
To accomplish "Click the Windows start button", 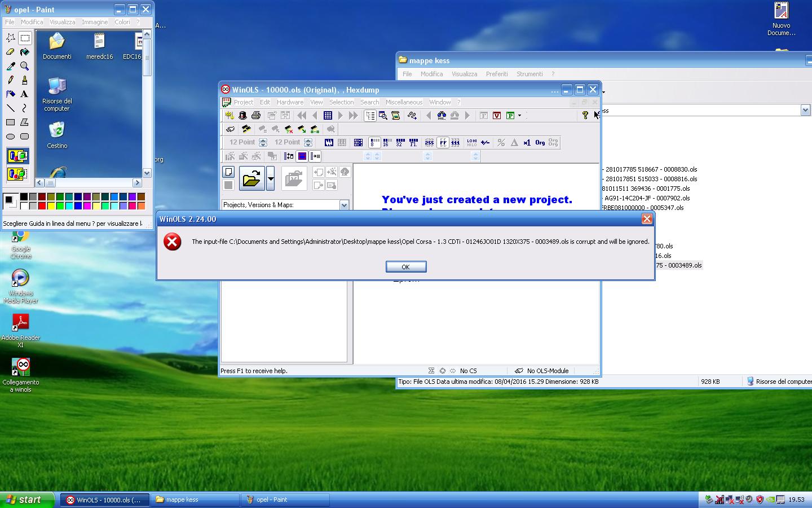I will point(27,500).
